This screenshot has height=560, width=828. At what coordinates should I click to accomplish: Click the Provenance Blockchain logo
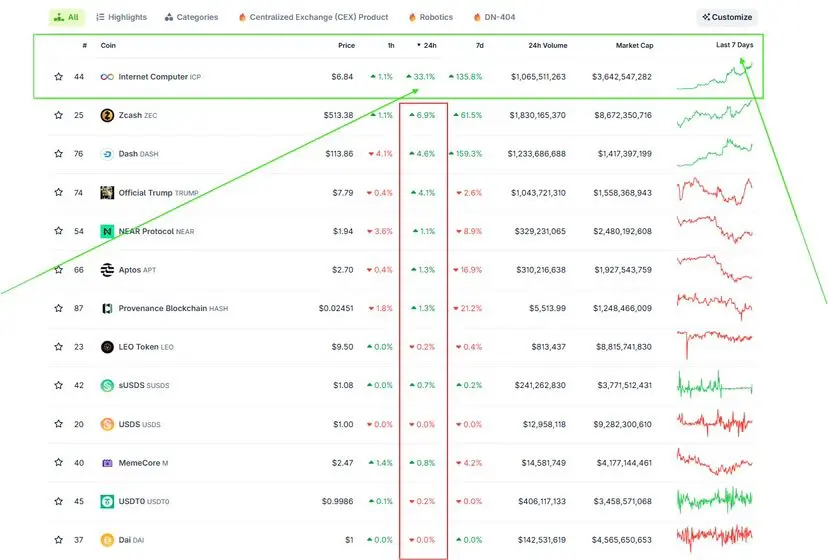pos(107,308)
